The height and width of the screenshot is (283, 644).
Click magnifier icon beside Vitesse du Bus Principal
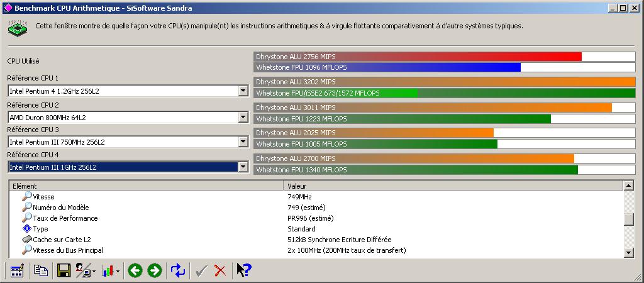pos(26,250)
